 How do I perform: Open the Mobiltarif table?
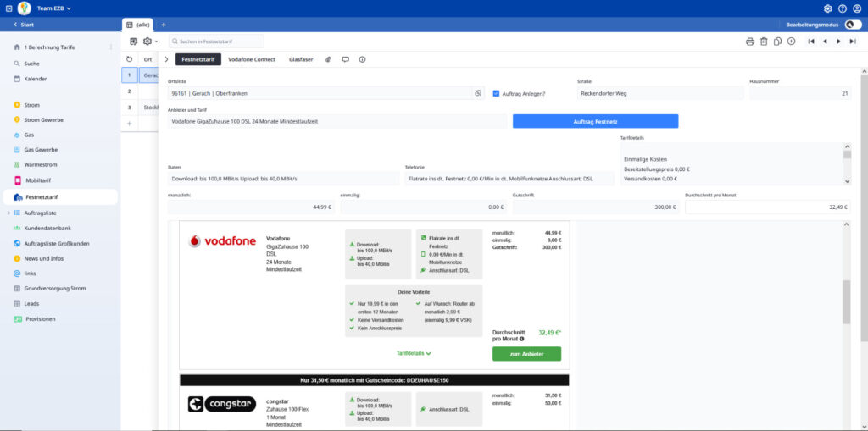tap(39, 180)
